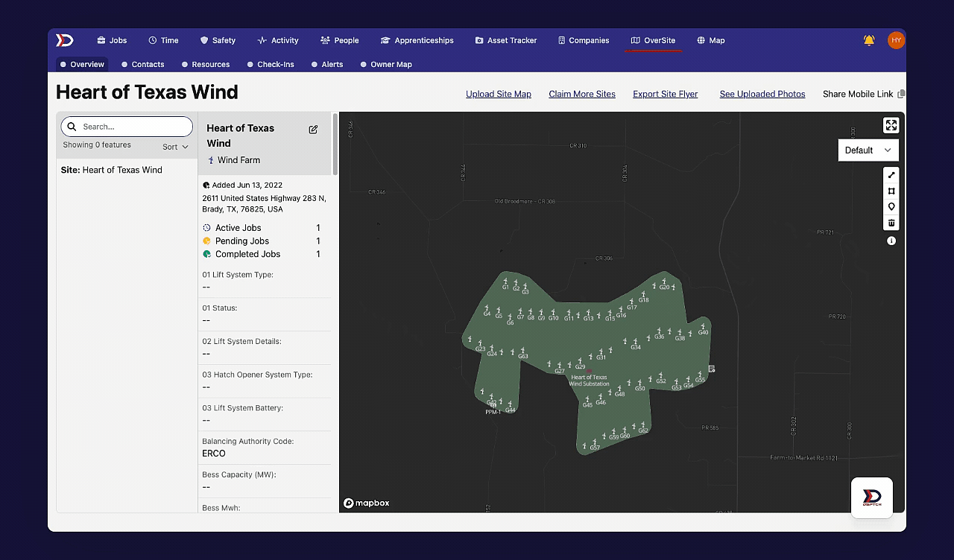The image size is (954, 560).
Task: Copy the Share Mobile Link
Action: [901, 94]
